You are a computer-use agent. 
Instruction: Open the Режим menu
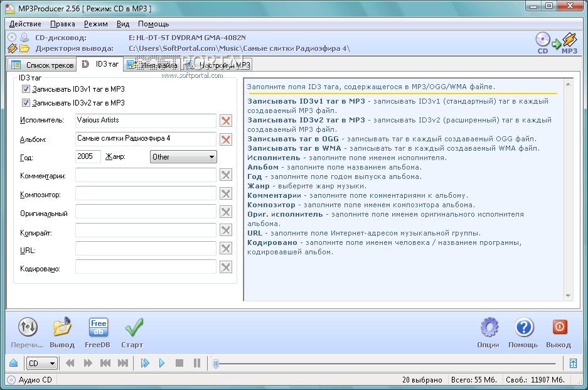pos(95,24)
